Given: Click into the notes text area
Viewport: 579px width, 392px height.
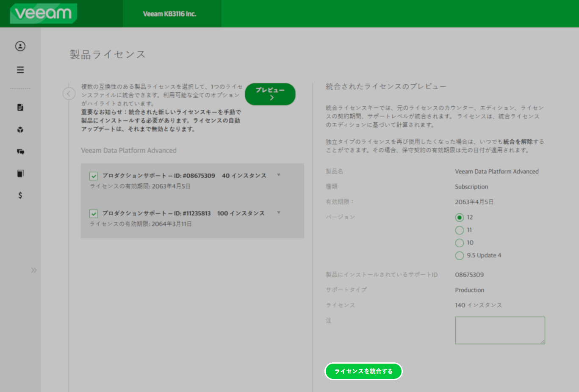Looking at the screenshot, I should coord(500,330).
